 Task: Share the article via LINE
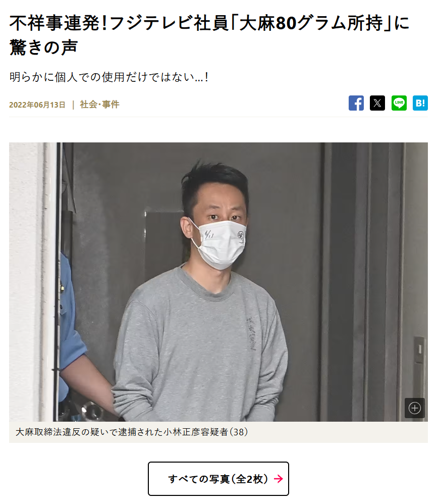399,103
